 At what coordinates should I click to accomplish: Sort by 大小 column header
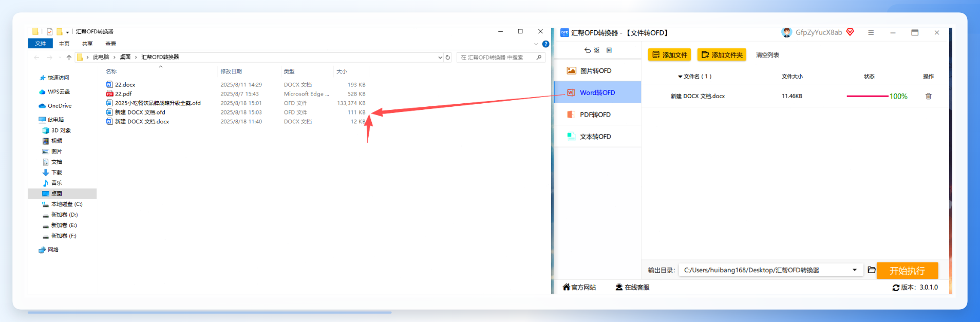click(x=342, y=71)
